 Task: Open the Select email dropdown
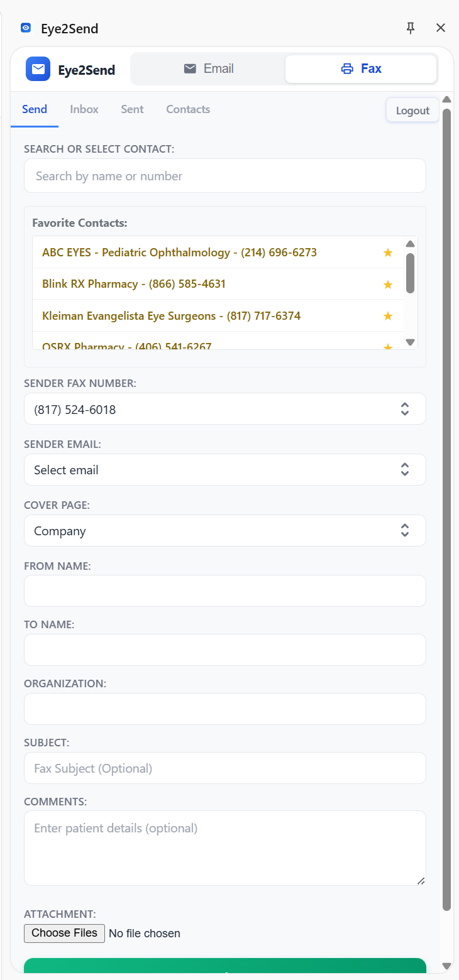[x=224, y=469]
